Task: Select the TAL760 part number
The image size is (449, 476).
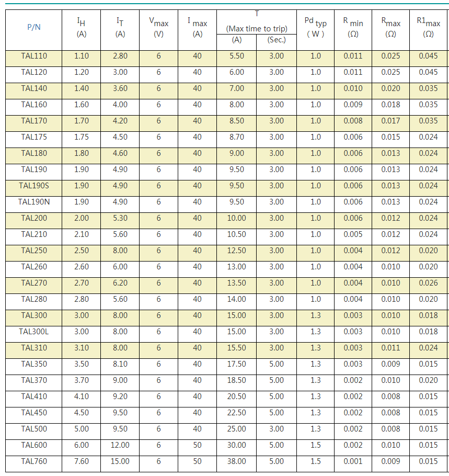Action: coord(34,461)
